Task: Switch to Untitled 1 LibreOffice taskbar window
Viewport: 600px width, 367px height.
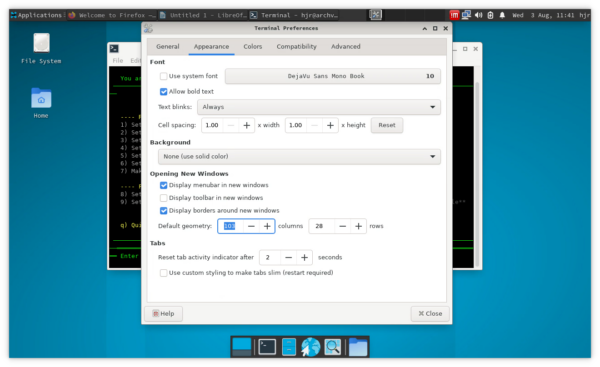Action: click(203, 15)
